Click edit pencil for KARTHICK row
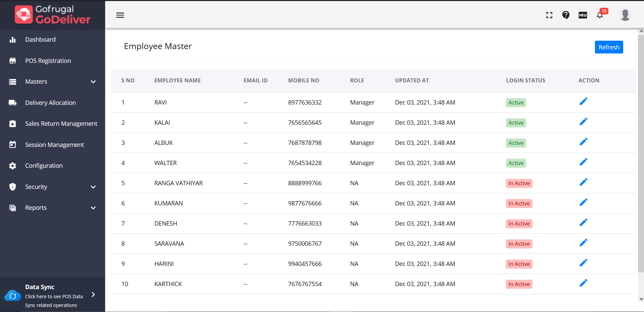The image size is (644, 312). pyautogui.click(x=584, y=283)
